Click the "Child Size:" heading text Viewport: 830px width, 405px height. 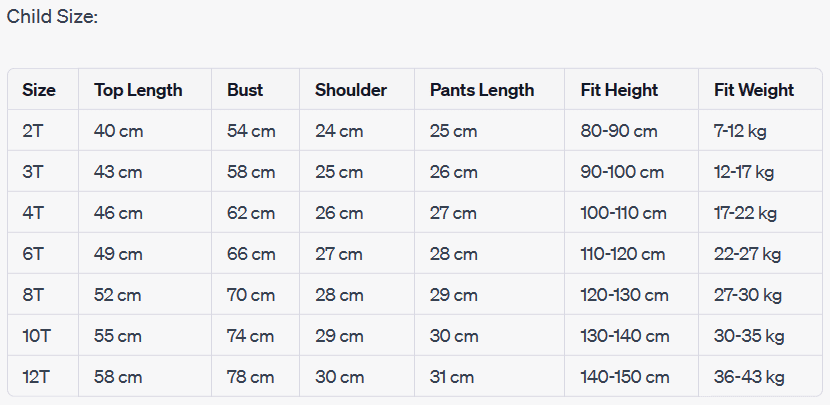pos(52,17)
